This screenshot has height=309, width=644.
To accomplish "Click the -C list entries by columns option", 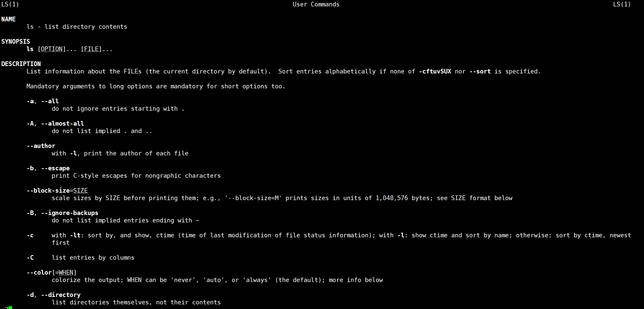I will [x=30, y=258].
